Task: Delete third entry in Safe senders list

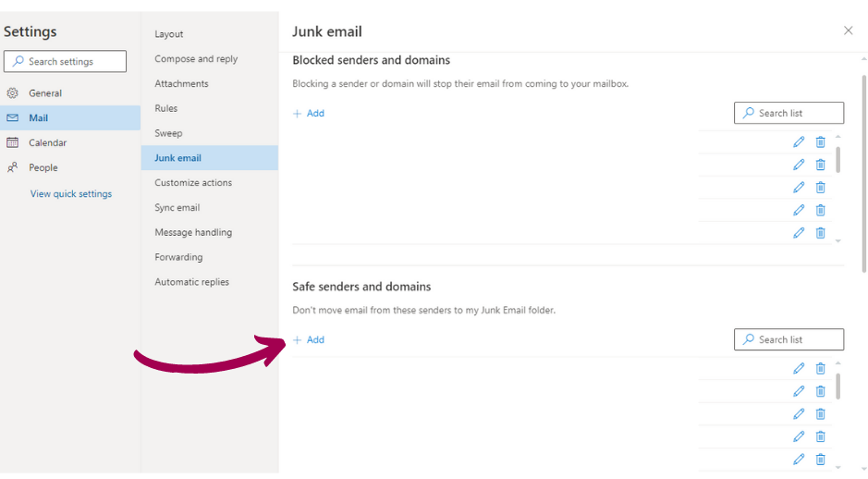Action: [x=820, y=413]
